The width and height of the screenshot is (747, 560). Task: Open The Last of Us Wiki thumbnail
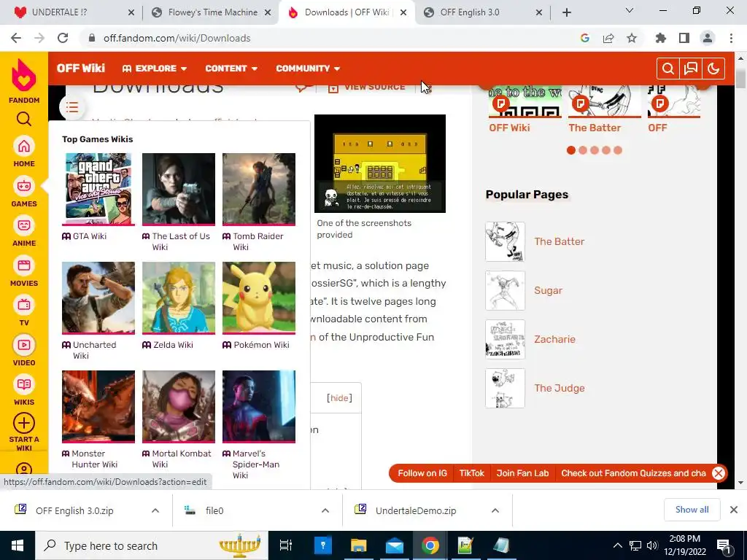click(x=179, y=189)
